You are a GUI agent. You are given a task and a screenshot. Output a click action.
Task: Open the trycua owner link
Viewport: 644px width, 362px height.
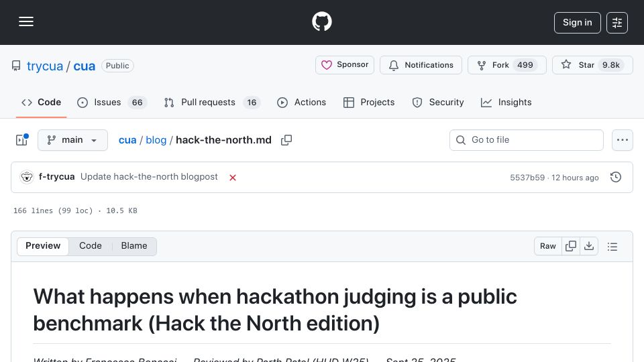click(x=45, y=66)
